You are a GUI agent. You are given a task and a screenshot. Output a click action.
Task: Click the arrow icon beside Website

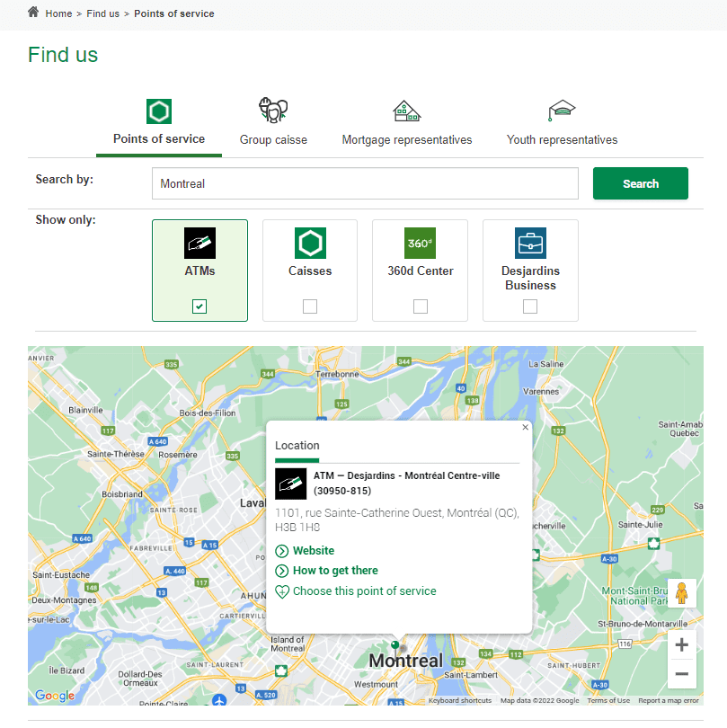click(x=282, y=551)
